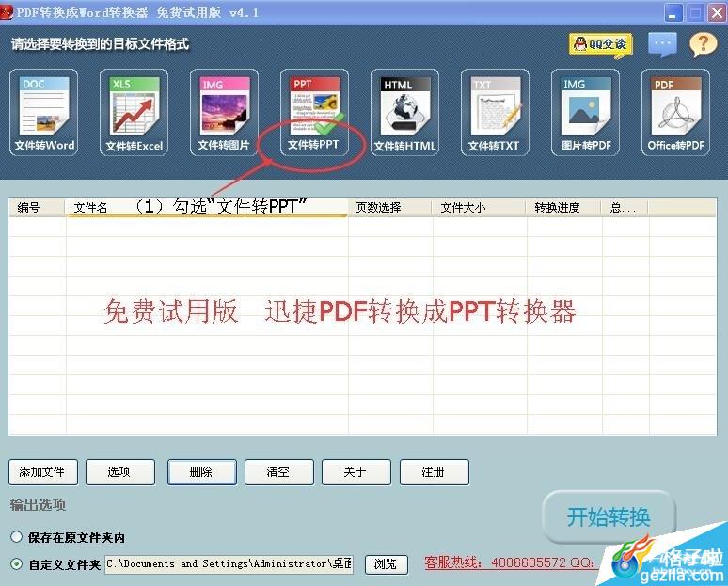Screen dimensions: 728x586
Task: Click the 文件名 column header
Action: pyautogui.click(x=206, y=208)
